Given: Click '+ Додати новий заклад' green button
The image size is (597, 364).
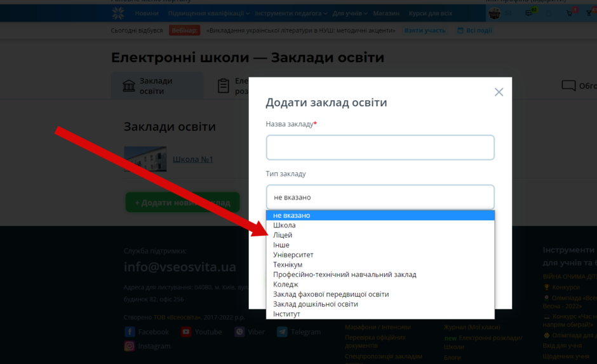Looking at the screenshot, I should pyautogui.click(x=182, y=203).
